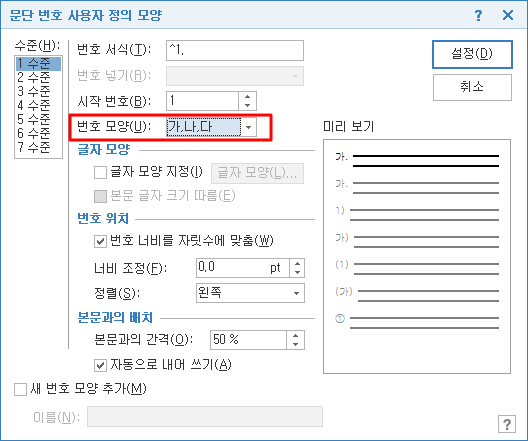Image resolution: width=528 pixels, height=441 pixels.
Task: Click the 설정(D) button
Action: tap(472, 55)
